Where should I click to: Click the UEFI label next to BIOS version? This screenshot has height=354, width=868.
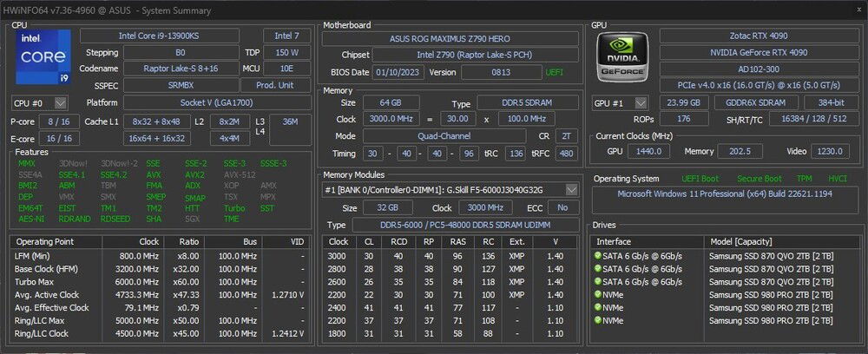click(553, 72)
